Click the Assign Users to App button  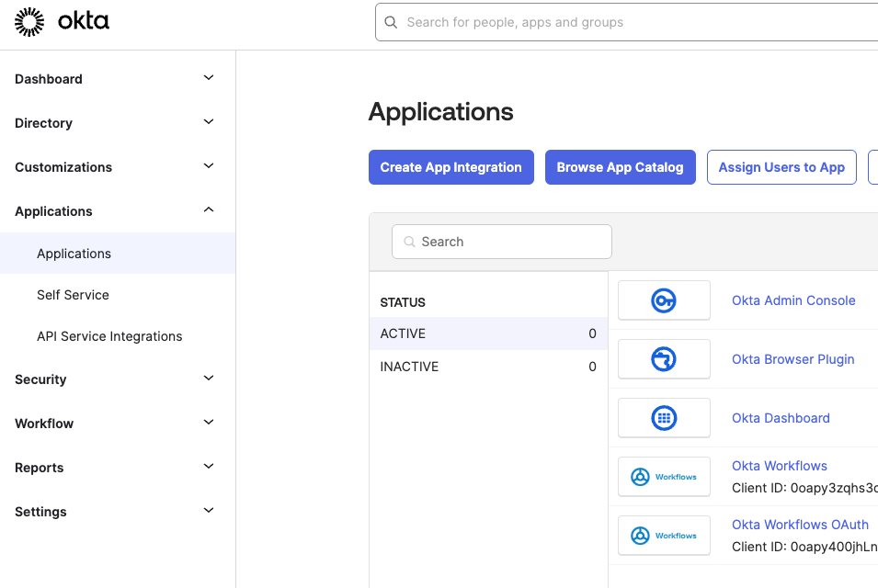[x=781, y=167]
